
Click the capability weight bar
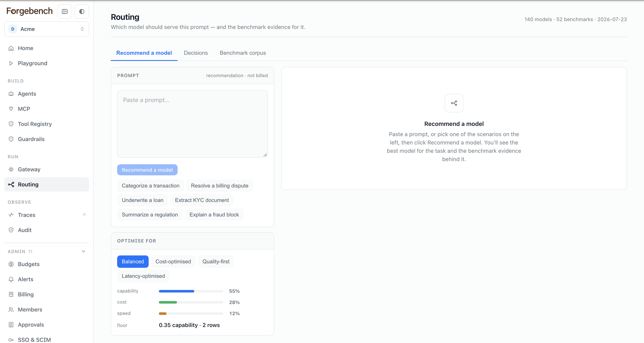[191, 291]
